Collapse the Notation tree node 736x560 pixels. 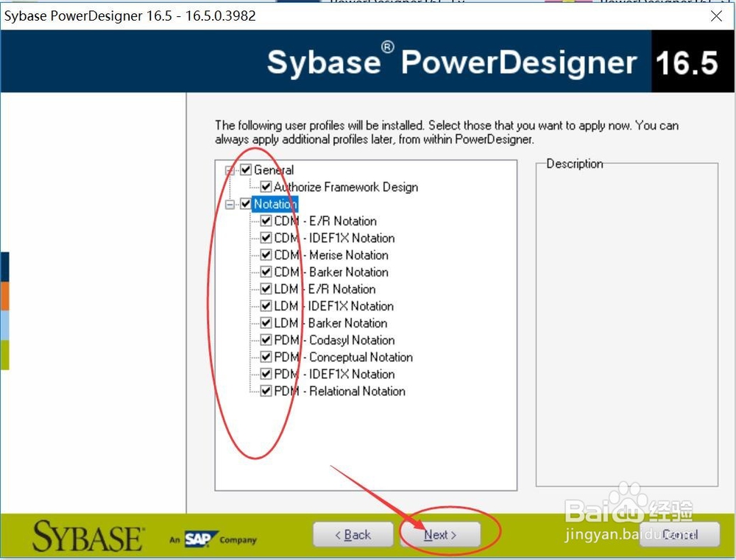[230, 204]
